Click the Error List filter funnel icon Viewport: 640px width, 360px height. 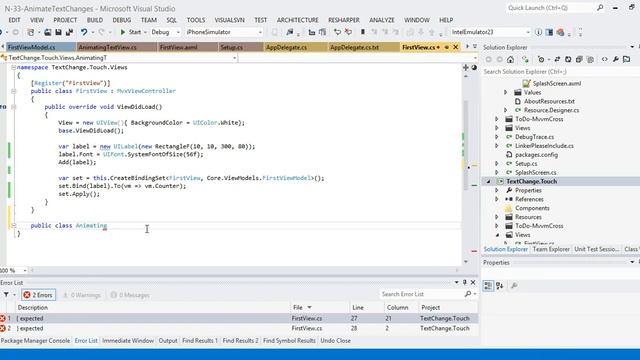[7, 294]
